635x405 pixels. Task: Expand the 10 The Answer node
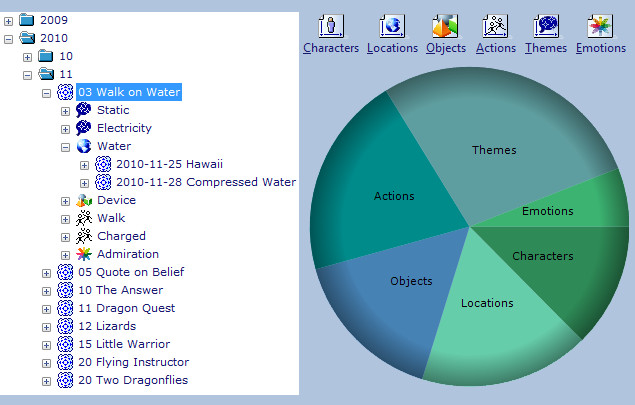tap(47, 292)
